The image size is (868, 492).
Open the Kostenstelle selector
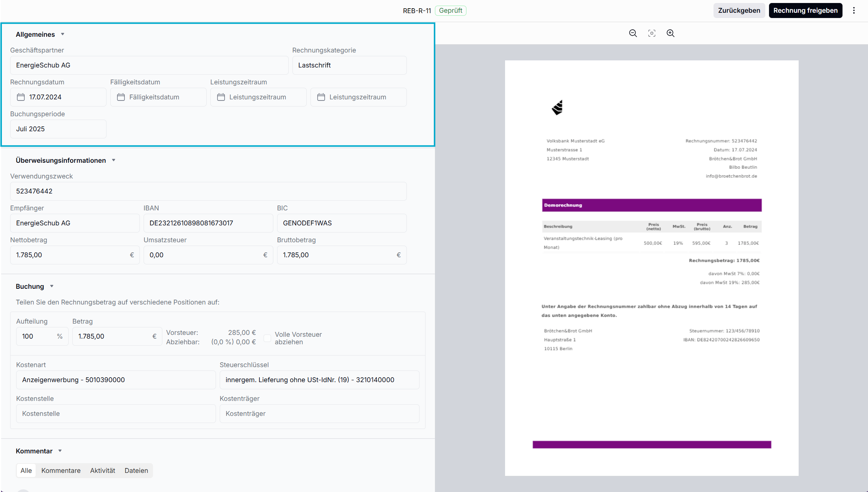coord(116,414)
